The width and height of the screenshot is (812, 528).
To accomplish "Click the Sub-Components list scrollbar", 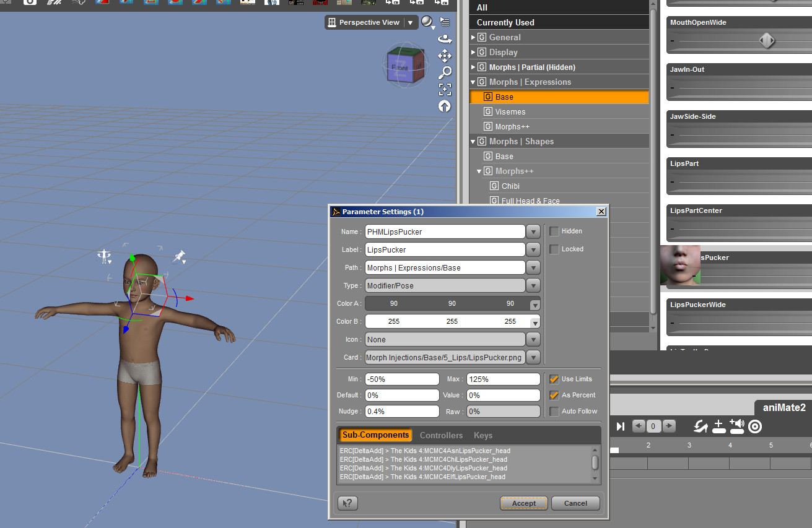I will click(595, 464).
